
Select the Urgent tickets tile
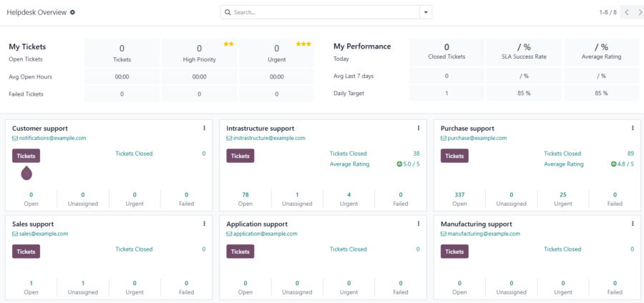(x=276, y=53)
